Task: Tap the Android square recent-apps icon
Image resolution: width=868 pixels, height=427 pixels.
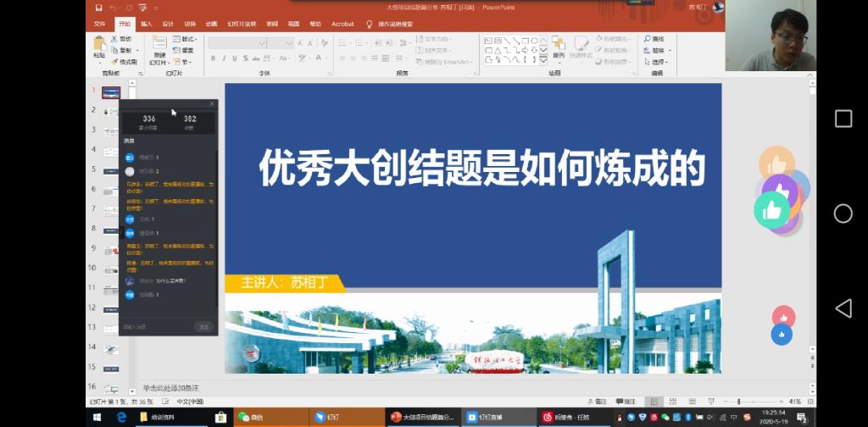Action: pos(843,119)
